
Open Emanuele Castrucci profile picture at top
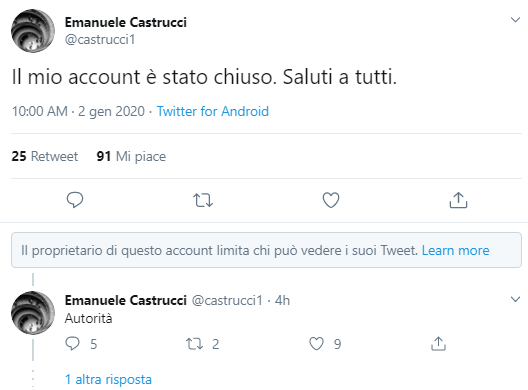(x=33, y=31)
